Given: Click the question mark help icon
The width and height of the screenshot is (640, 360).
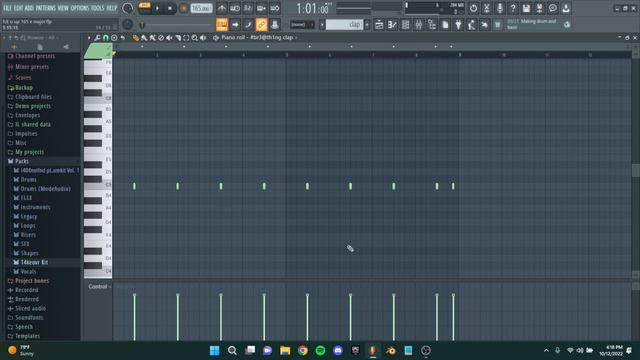Looking at the screenshot, I should click(513, 8).
